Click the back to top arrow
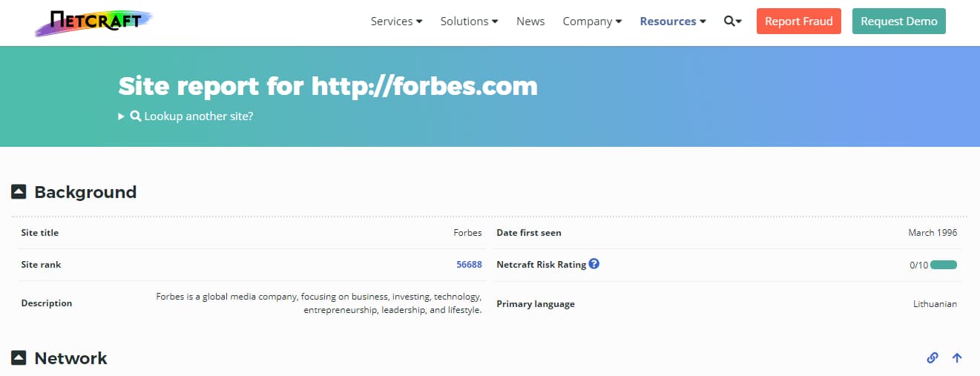The width and height of the screenshot is (980, 376). (x=957, y=358)
